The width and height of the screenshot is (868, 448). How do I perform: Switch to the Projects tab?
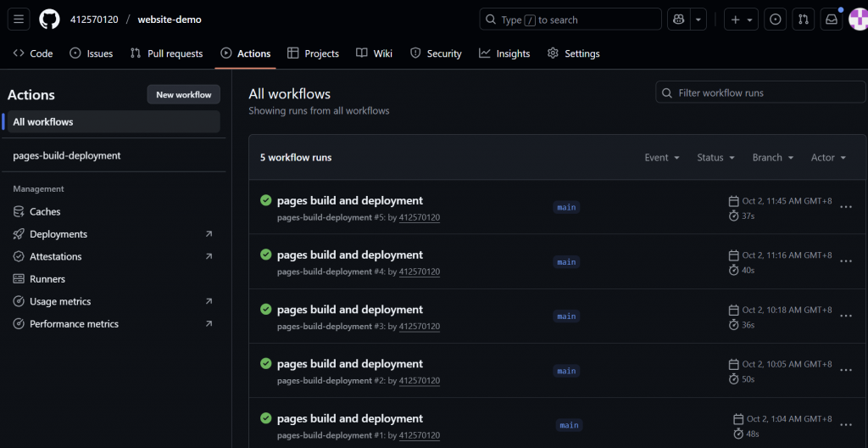pyautogui.click(x=314, y=53)
